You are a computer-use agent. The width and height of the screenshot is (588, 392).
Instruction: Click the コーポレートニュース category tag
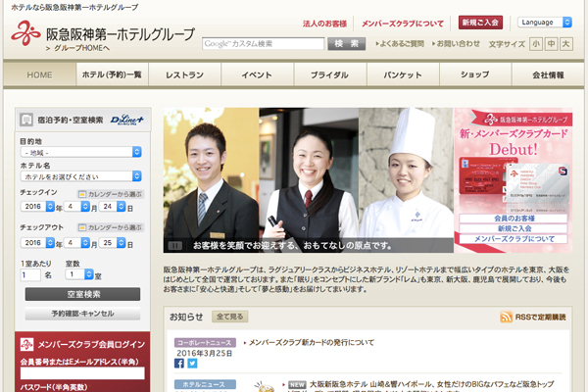205,342
